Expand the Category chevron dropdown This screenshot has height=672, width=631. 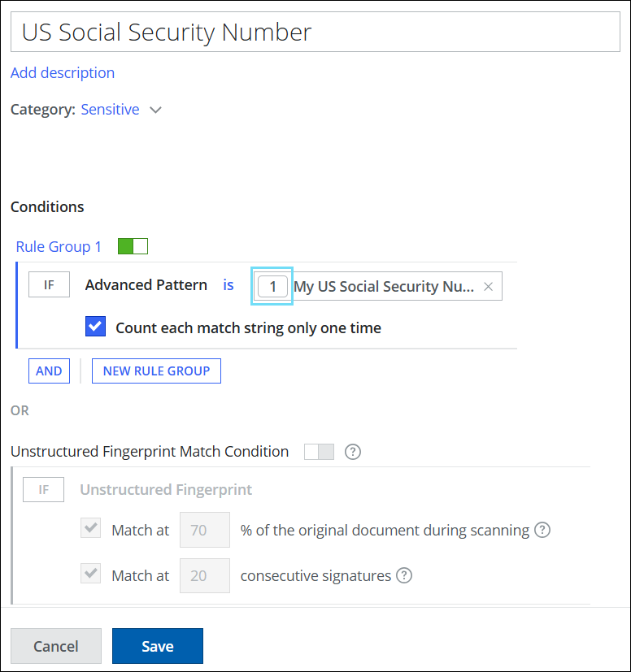(x=156, y=110)
